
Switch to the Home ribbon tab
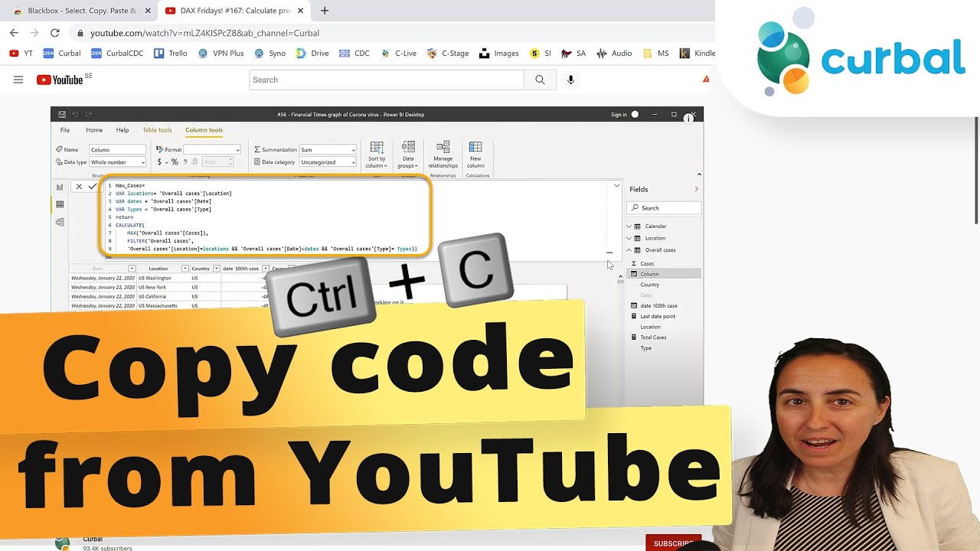(94, 130)
